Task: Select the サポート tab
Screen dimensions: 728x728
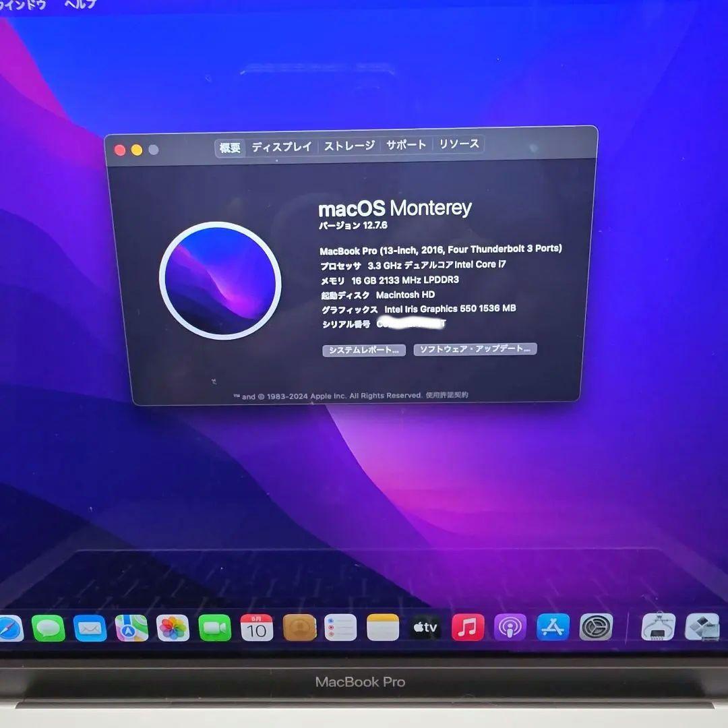Action: pos(406,145)
